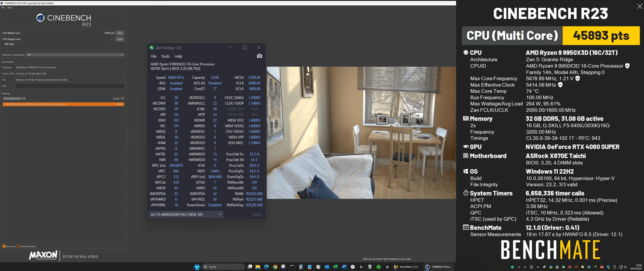Screen dimensions: 644x271
Task: Switch to BenchMate 12.1.0 taskbar button
Action: point(406,267)
